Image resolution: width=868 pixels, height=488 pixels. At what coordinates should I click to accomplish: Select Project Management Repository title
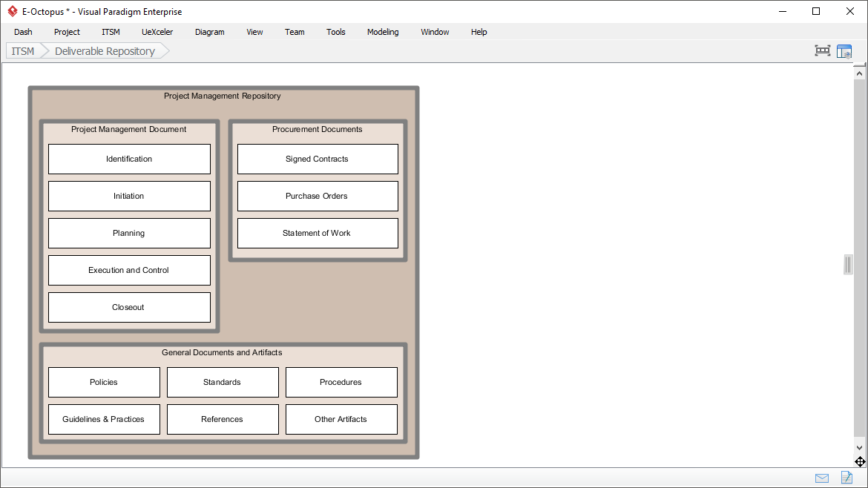(x=222, y=96)
